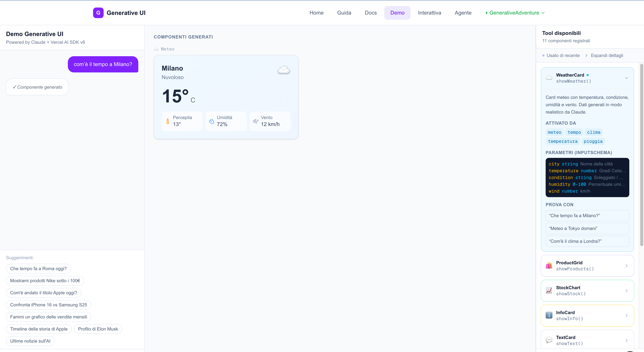Viewport: 644px width, 352px height.
Task: Pick suggestion 'Mostrami prodotti Nike sotto i 100€'
Action: coord(45,280)
